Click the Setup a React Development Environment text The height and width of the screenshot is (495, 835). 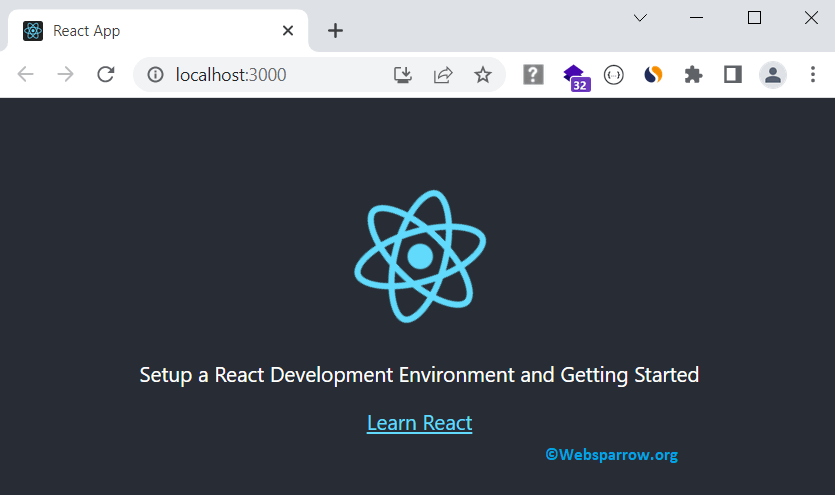click(419, 375)
